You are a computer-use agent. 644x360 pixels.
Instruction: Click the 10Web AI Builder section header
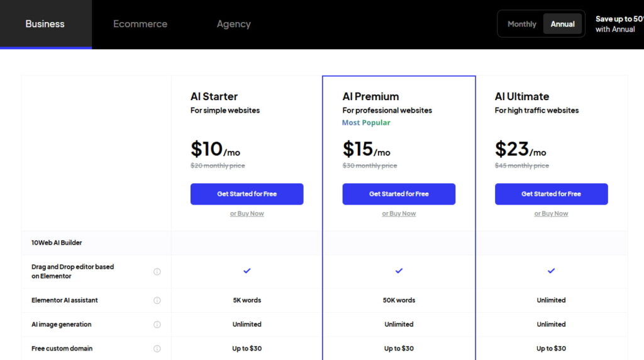[57, 242]
